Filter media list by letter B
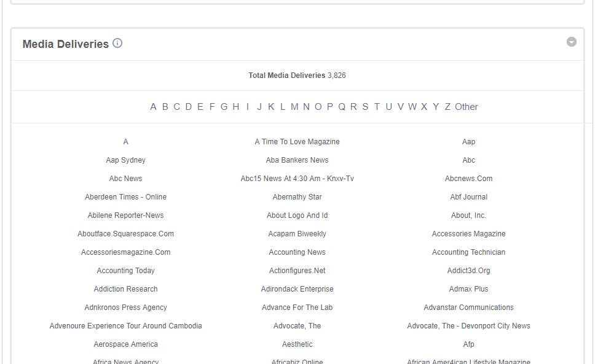 (x=165, y=107)
